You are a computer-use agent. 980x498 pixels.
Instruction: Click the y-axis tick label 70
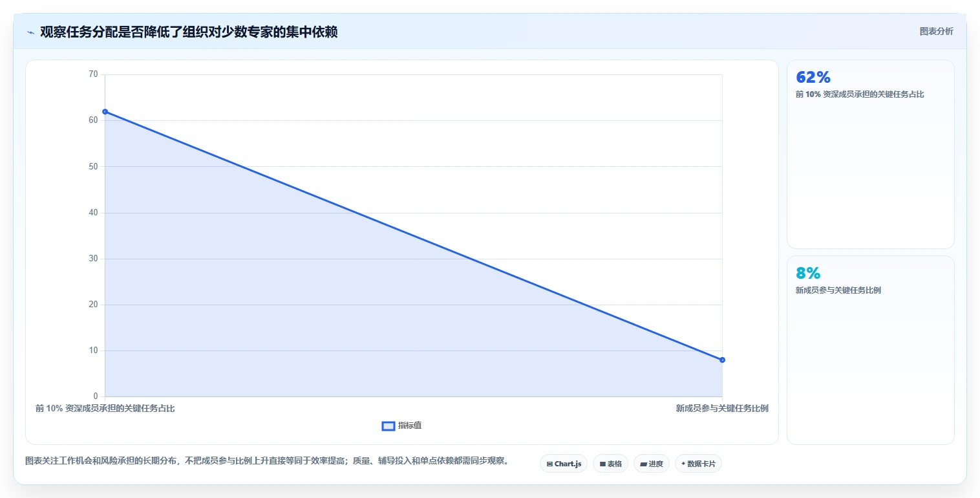(x=93, y=74)
